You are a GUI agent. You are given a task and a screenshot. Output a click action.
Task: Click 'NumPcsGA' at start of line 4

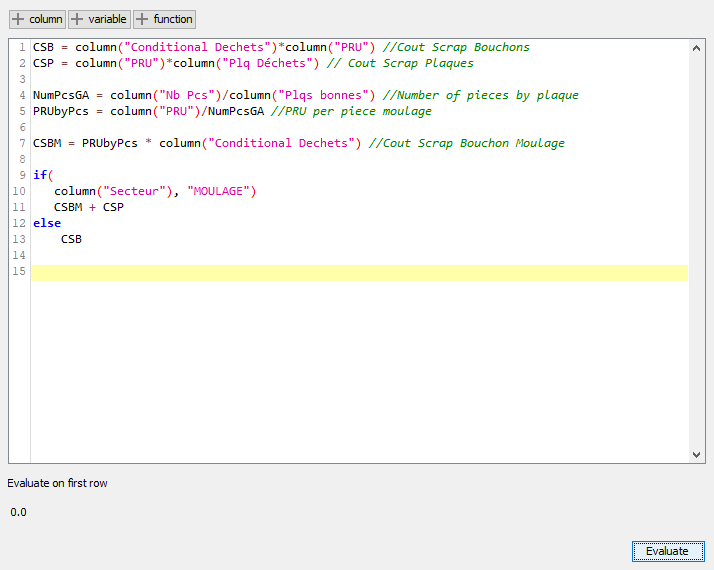61,95
